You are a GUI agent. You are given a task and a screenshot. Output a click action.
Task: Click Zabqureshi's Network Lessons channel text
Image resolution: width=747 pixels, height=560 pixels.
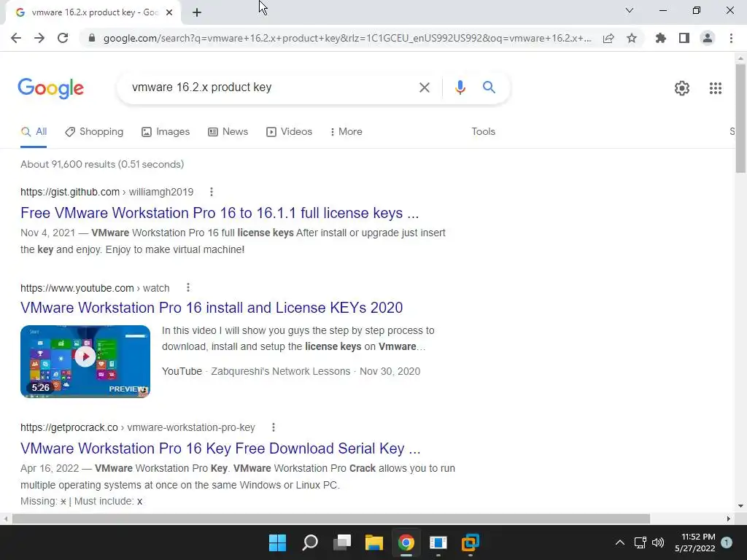coord(281,371)
